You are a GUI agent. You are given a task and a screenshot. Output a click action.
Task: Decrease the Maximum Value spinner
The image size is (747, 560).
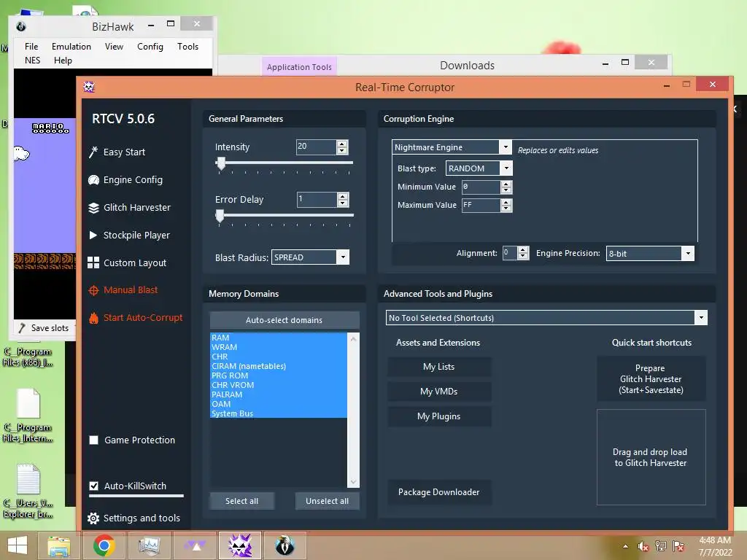[506, 209]
